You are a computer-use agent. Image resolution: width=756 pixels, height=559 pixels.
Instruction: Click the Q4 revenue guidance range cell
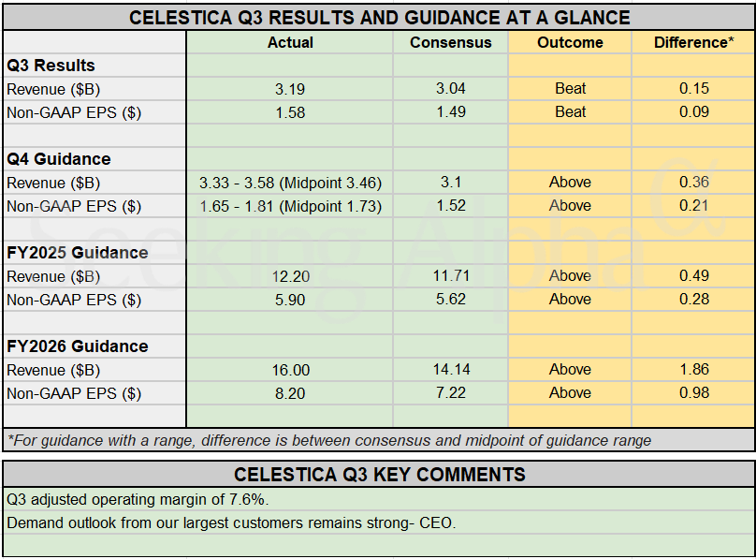point(290,183)
